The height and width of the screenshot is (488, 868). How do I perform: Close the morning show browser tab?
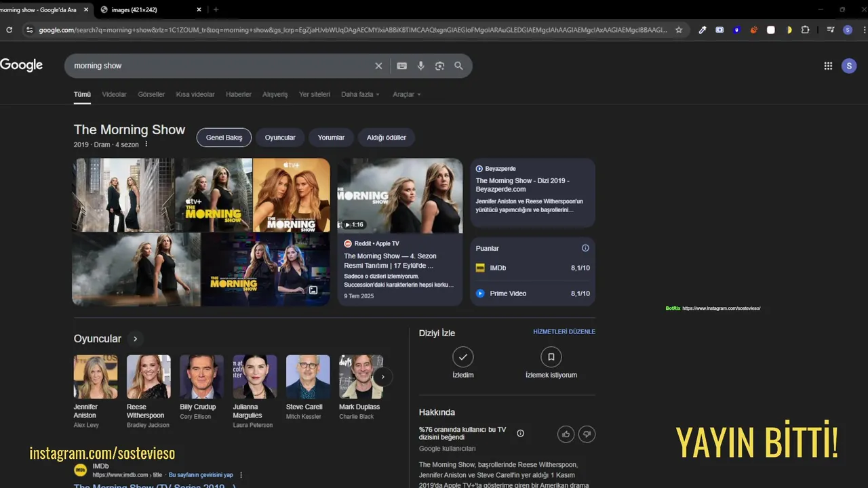[85, 9]
